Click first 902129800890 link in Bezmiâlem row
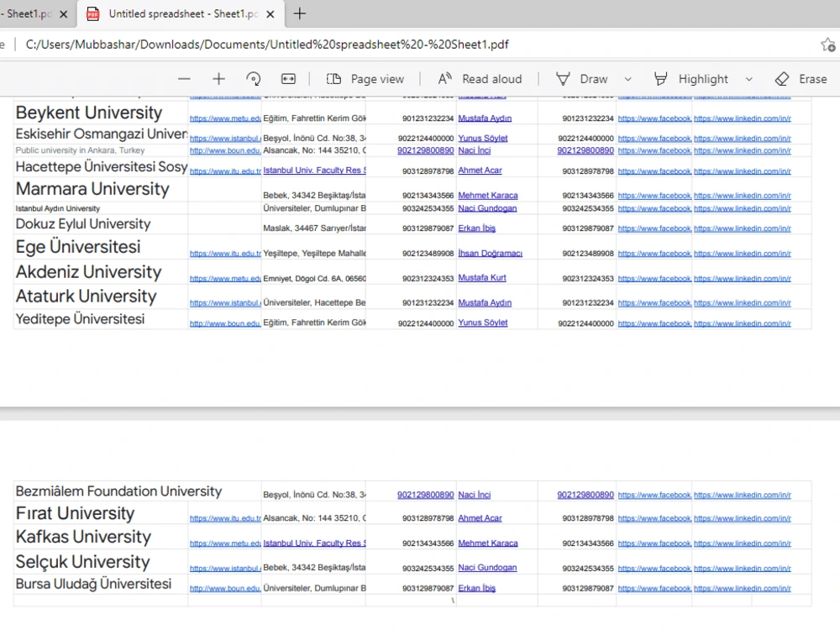The image size is (840, 630). pyautogui.click(x=425, y=495)
